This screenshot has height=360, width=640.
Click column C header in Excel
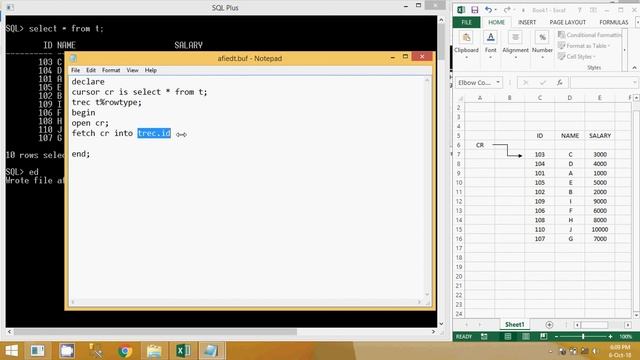540,98
